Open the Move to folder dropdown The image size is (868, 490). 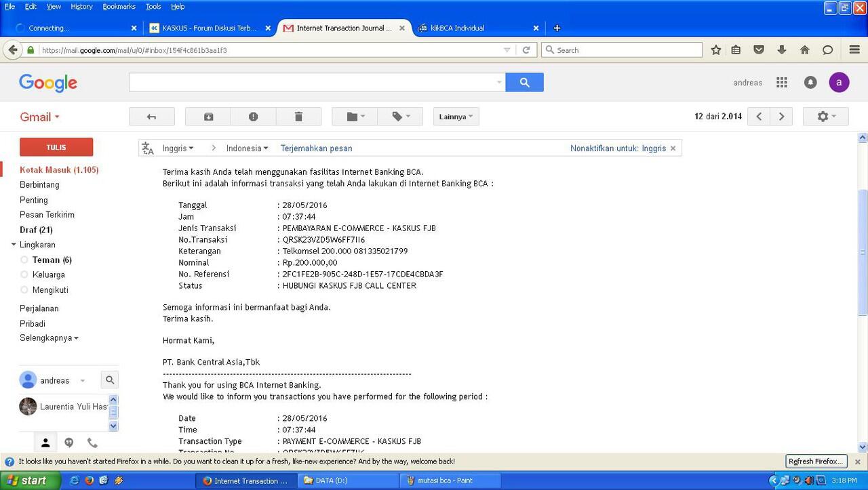click(355, 117)
